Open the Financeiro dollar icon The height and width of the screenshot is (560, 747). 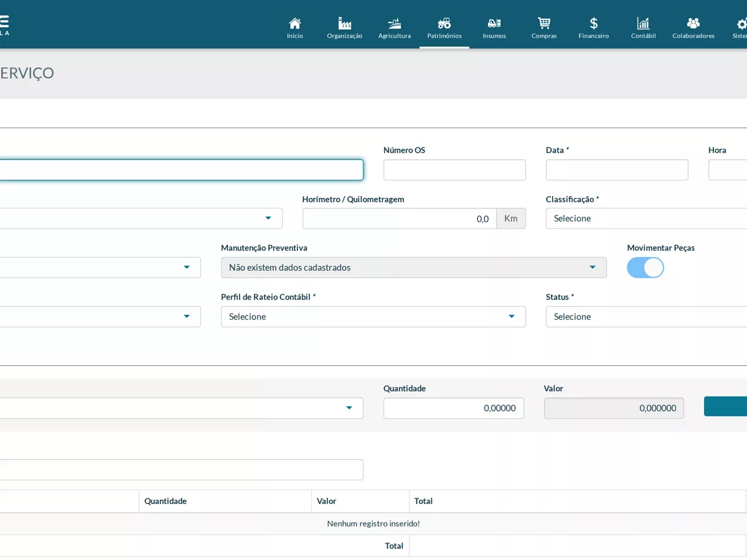(594, 24)
